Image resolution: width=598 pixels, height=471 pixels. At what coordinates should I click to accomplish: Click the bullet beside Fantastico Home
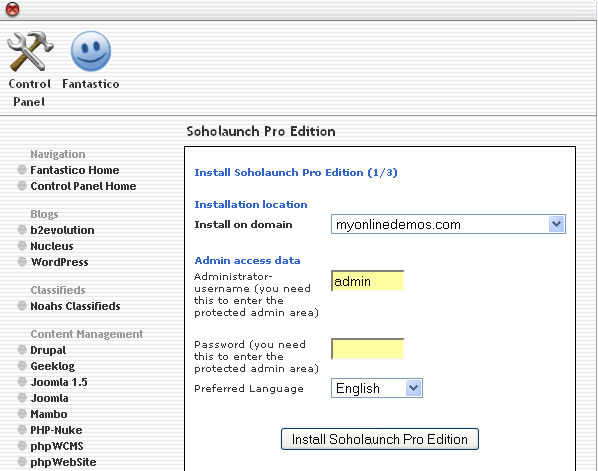[22, 170]
